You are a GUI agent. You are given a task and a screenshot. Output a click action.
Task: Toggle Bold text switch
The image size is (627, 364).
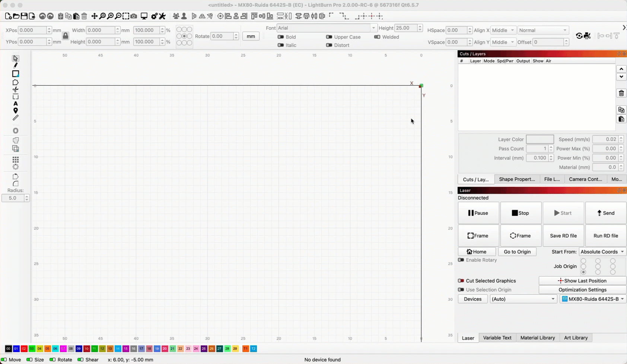281,37
